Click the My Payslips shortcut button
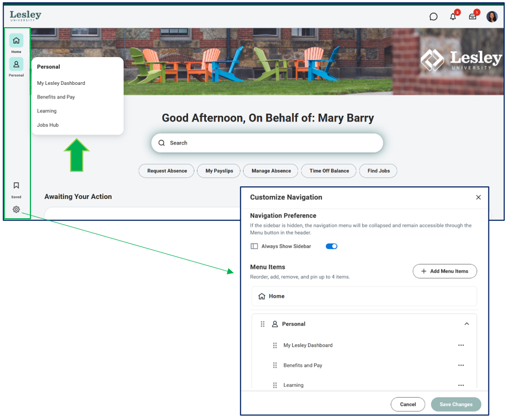Image resolution: width=507 pixels, height=420 pixels. tap(219, 171)
